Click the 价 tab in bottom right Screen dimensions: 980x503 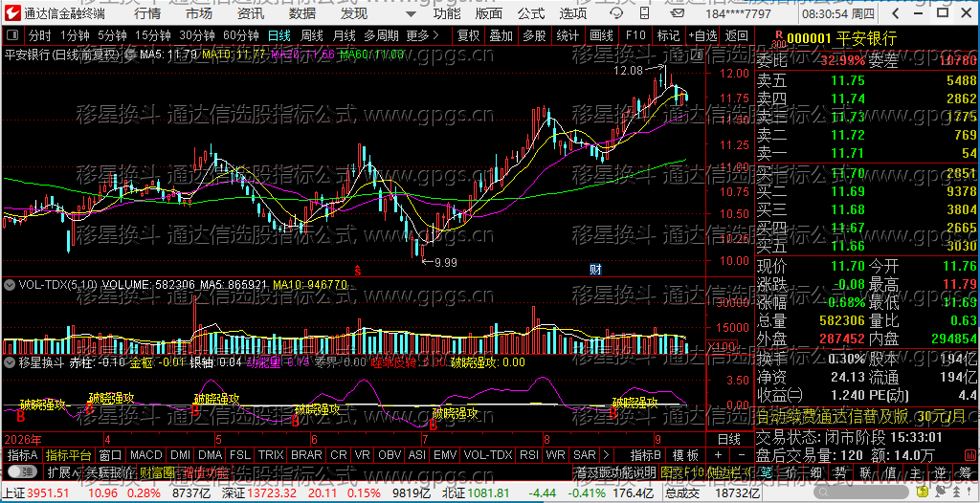click(x=791, y=471)
